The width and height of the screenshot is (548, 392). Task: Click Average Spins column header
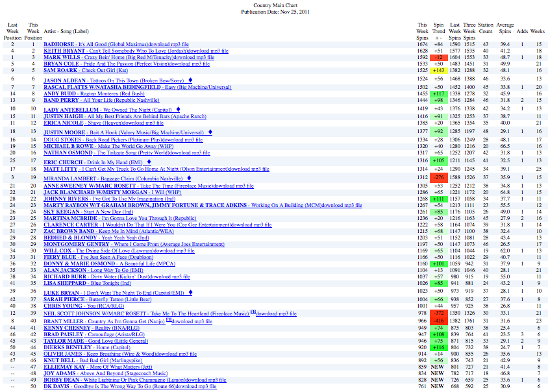[505, 28]
